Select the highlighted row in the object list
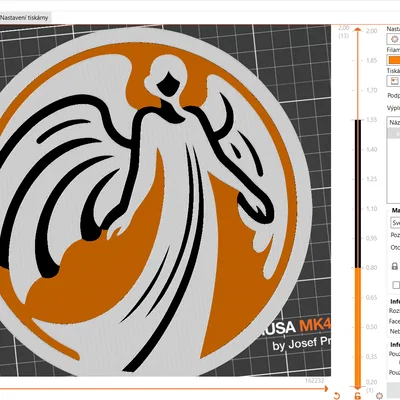Image resolution: width=400 pixels, height=400 pixels. click(394, 133)
